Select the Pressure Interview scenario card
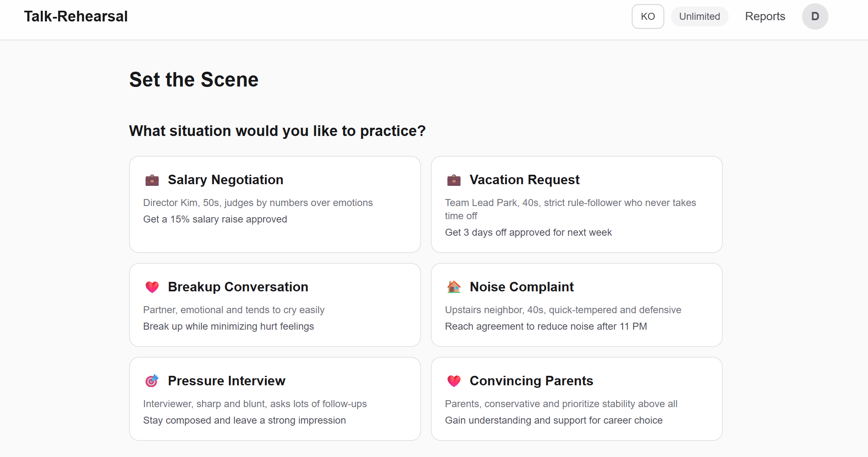The height and width of the screenshot is (457, 868). pyautogui.click(x=275, y=398)
